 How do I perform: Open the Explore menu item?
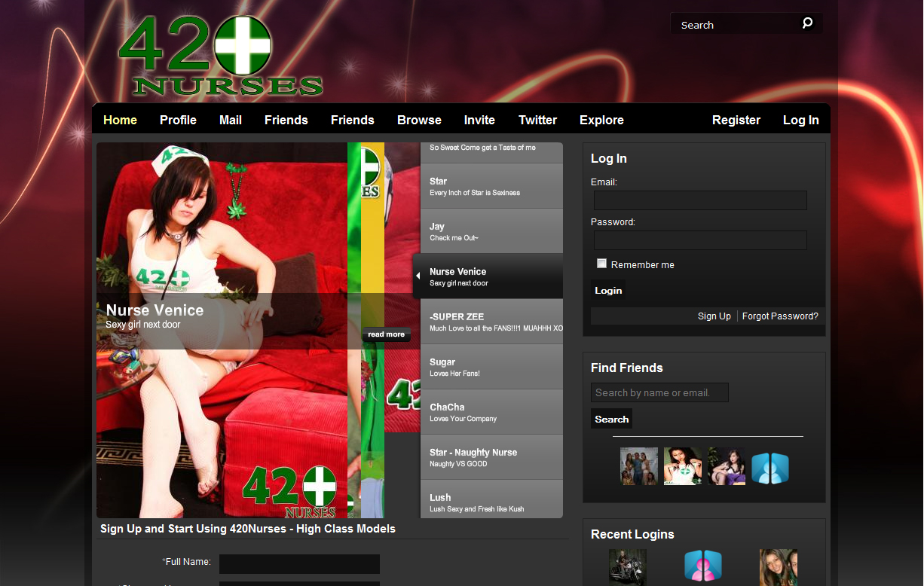tap(601, 120)
